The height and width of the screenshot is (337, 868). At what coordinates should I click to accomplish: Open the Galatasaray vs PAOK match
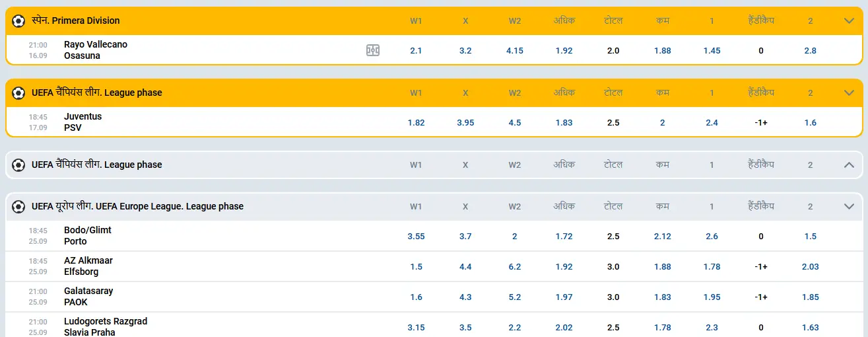pos(88,297)
